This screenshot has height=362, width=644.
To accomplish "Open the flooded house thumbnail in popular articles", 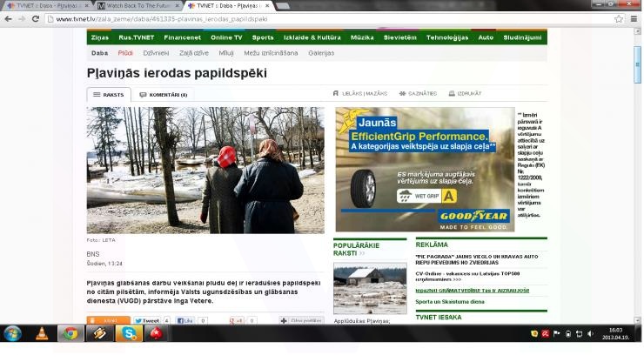I will [x=370, y=288].
